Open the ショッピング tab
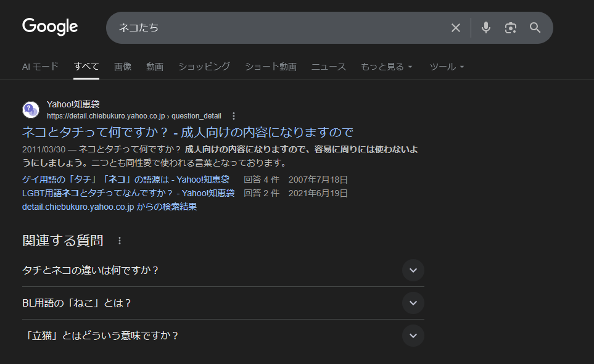594x364 pixels. click(x=204, y=67)
